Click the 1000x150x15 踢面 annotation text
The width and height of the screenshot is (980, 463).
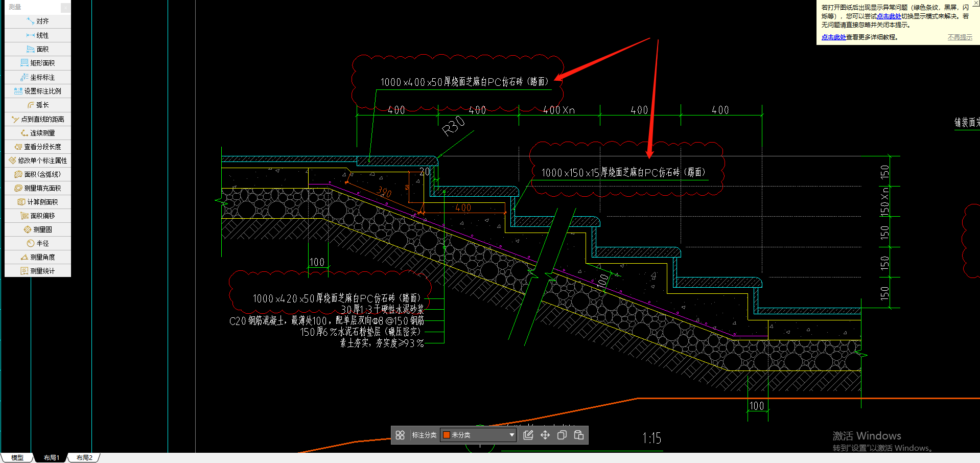point(623,173)
